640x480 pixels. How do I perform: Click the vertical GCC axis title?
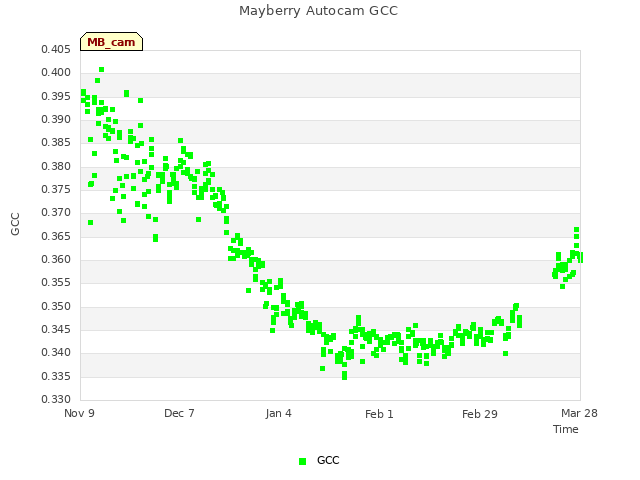pos(15,224)
